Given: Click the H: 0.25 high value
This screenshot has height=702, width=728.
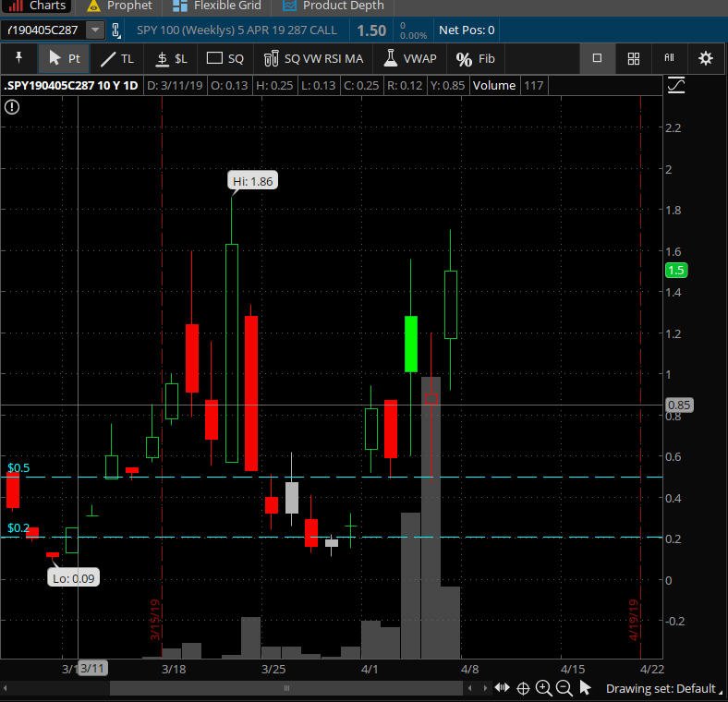Looking at the screenshot, I should point(274,85).
